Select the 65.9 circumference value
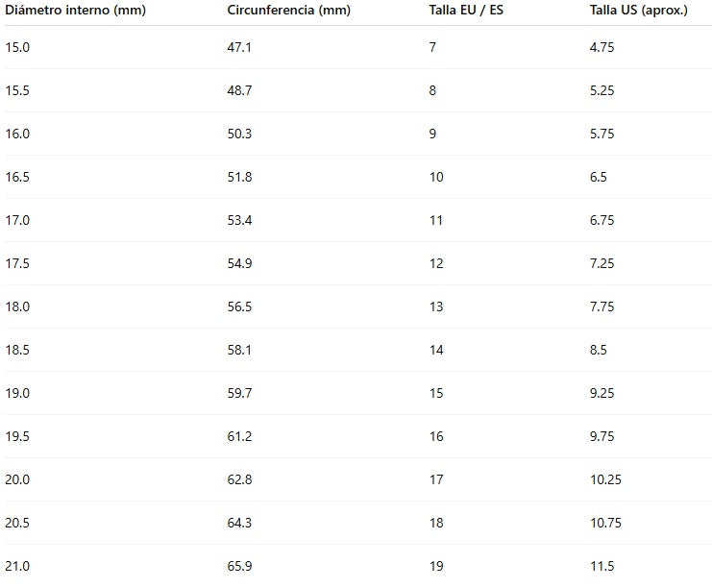The image size is (712, 588). tap(239, 566)
